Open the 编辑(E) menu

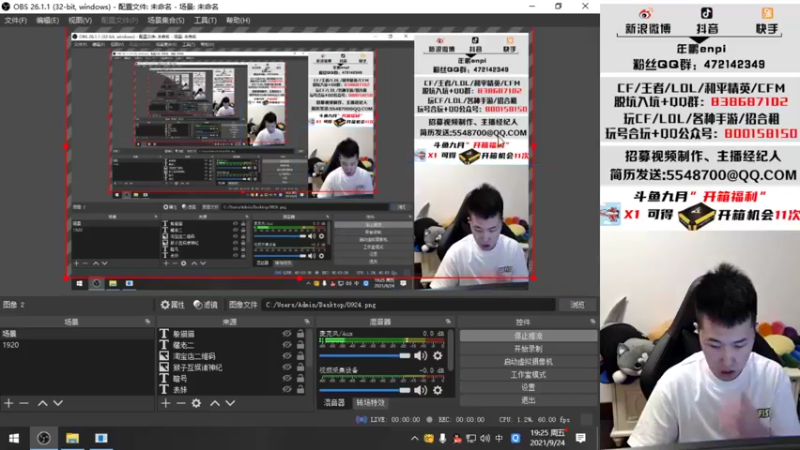tap(47, 20)
